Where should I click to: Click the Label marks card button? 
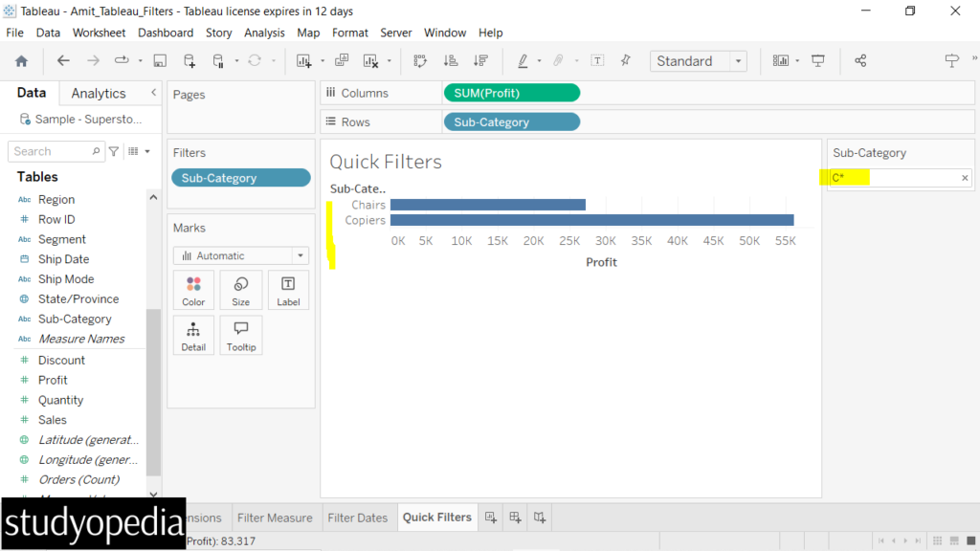[x=288, y=291]
